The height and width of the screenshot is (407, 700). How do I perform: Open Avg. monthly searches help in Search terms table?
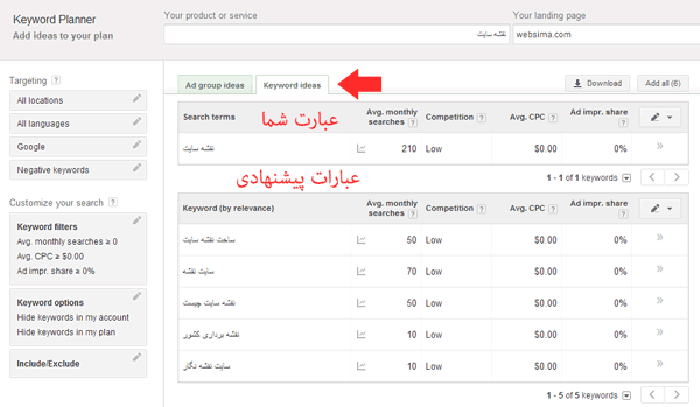(413, 122)
